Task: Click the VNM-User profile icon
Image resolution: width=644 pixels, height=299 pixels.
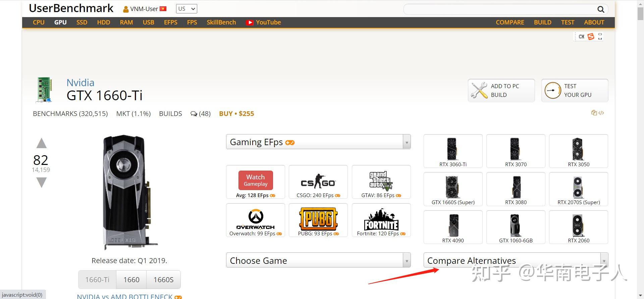Action: tap(126, 9)
